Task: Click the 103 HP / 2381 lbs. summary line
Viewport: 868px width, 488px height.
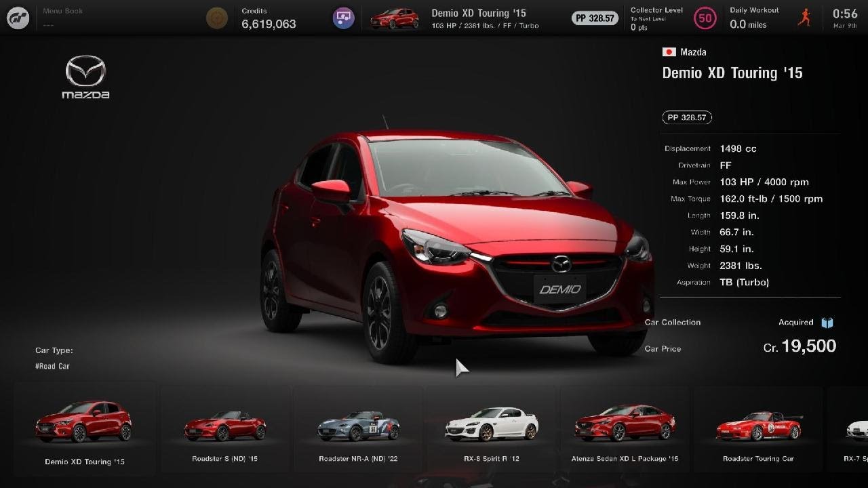Action: pos(485,26)
